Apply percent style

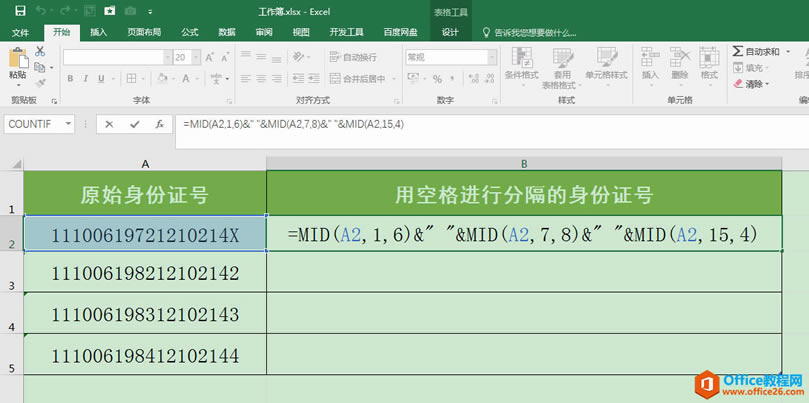(438, 79)
